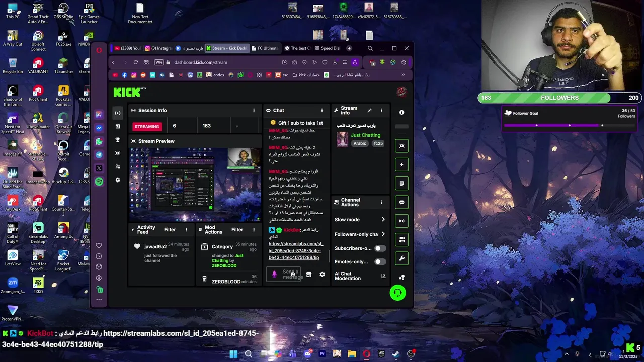Click the pencil edit icon in Stream info
644x362 pixels.
coord(370,110)
